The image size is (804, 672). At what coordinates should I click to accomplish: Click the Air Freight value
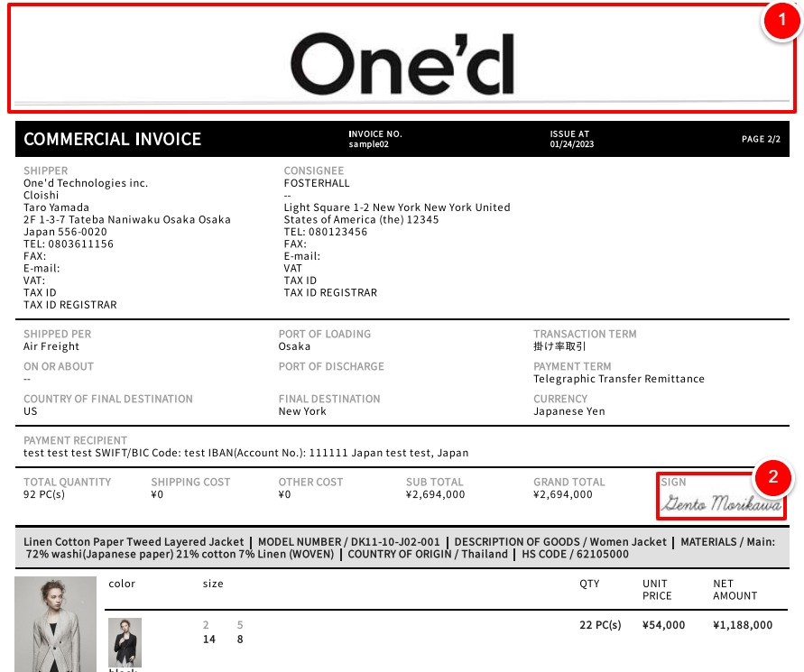[51, 346]
